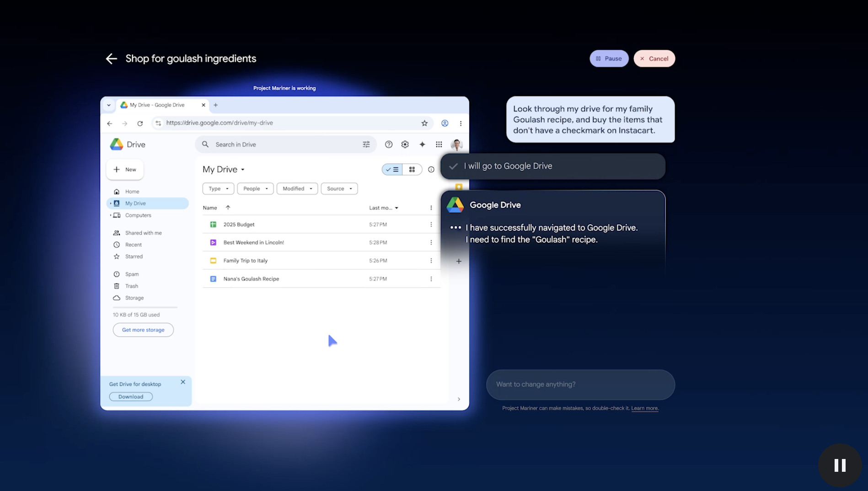Open Drive settings gear
868x491 pixels.
[405, 144]
